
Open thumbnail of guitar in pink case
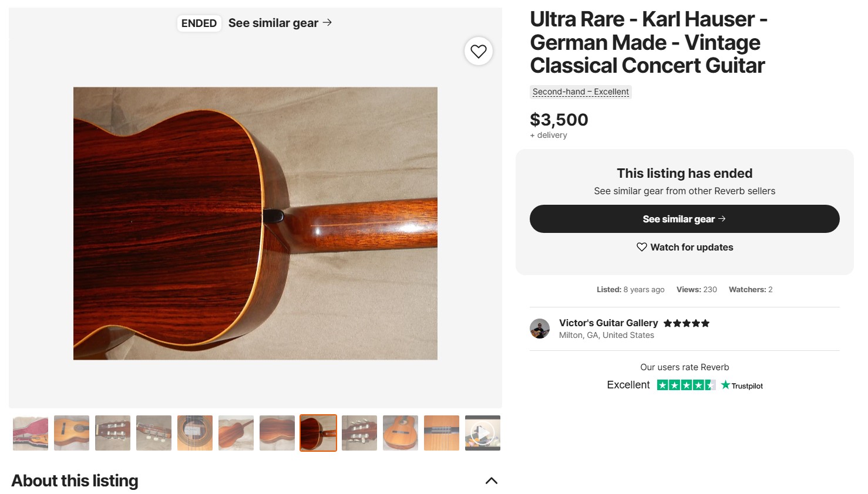31,433
